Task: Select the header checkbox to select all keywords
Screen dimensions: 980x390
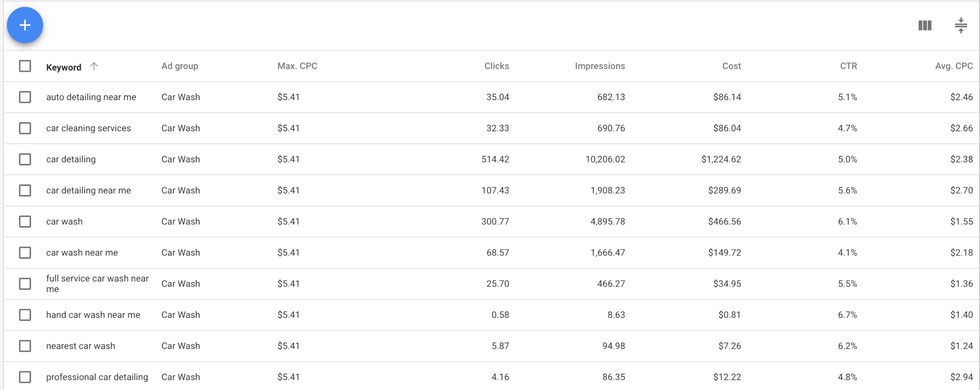Action: [25, 67]
